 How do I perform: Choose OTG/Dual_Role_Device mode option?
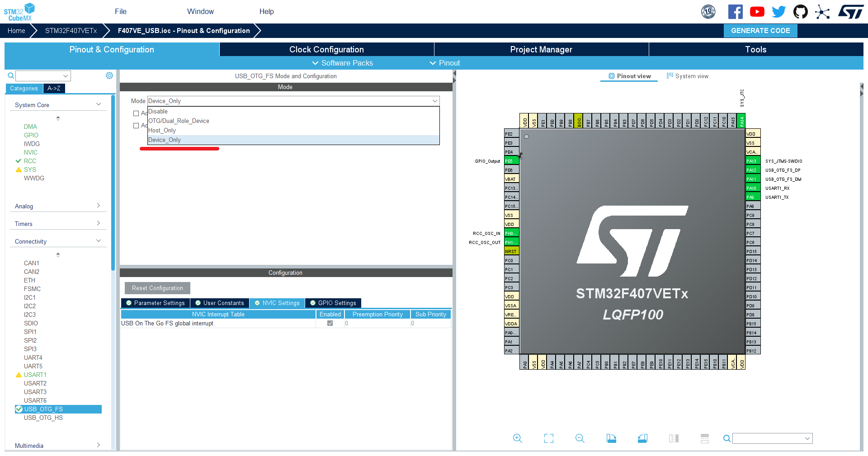[293, 121]
